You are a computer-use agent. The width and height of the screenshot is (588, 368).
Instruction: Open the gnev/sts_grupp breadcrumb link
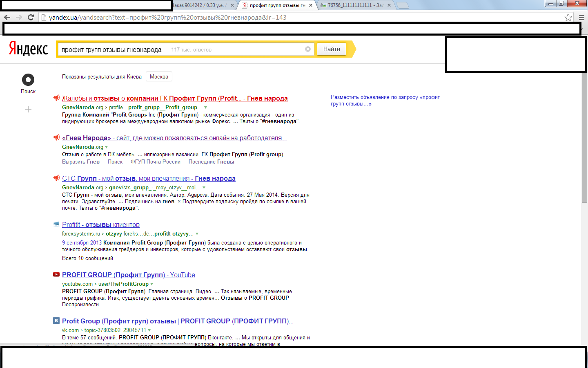click(x=155, y=188)
